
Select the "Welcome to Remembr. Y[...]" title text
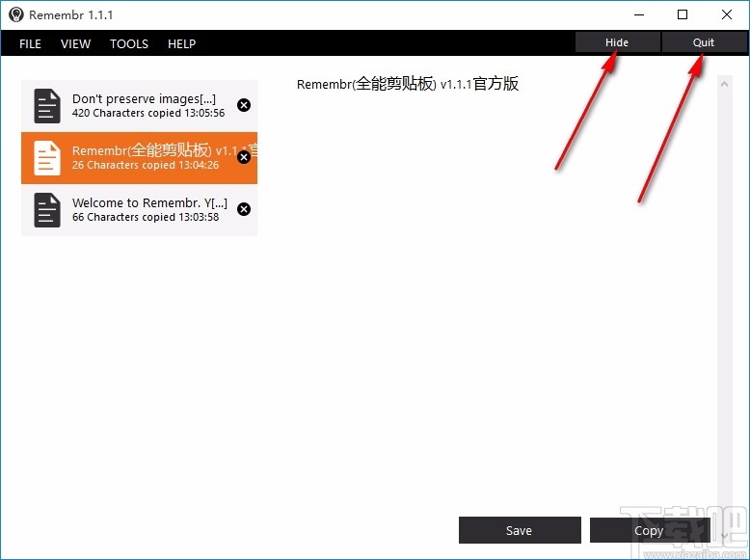tap(149, 202)
